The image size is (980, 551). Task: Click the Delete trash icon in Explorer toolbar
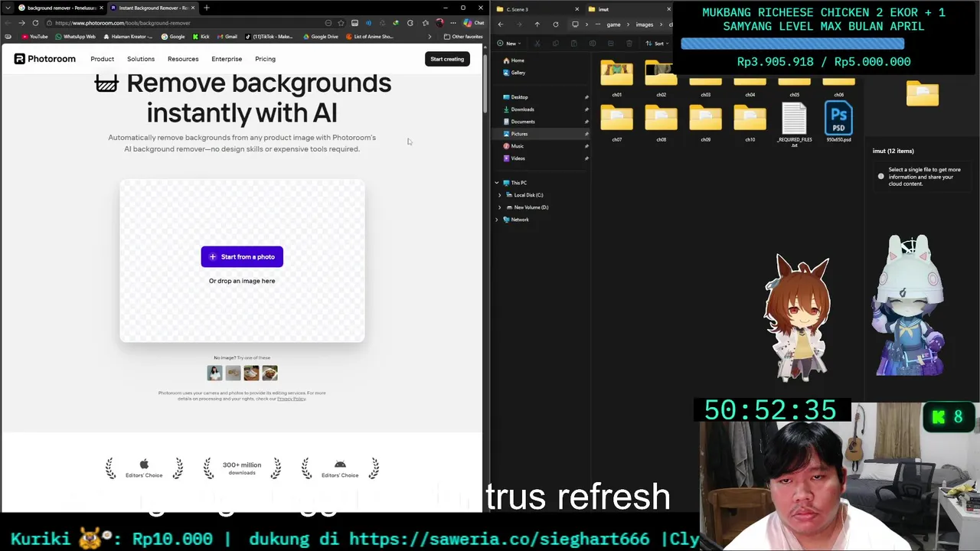tap(629, 44)
